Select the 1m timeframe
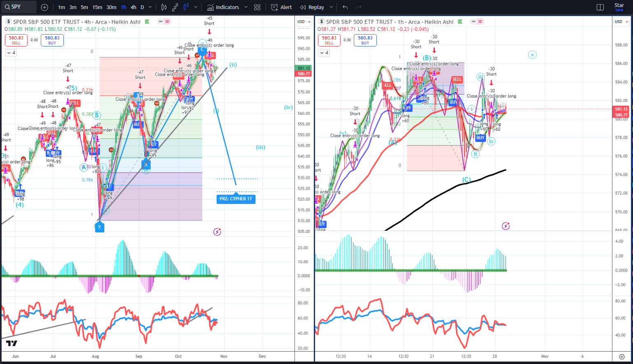This screenshot has width=633, height=364. tap(61, 7)
